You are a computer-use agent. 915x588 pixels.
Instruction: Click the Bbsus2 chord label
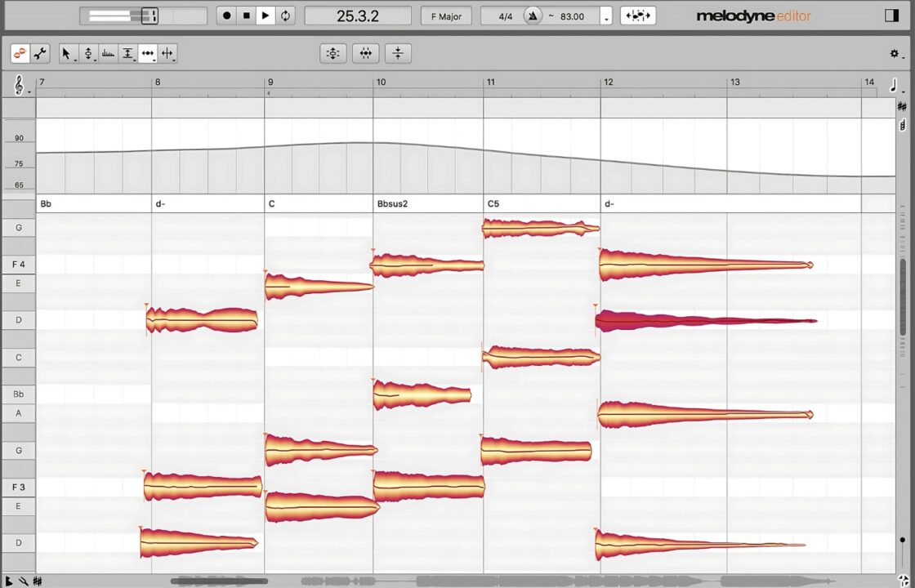coord(392,203)
